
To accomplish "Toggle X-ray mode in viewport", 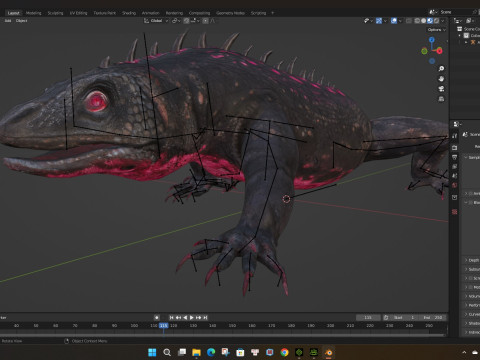I will point(409,21).
